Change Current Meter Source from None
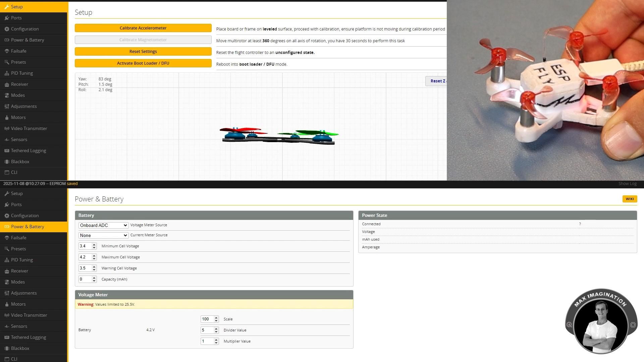This screenshot has height=362, width=644. (x=103, y=235)
